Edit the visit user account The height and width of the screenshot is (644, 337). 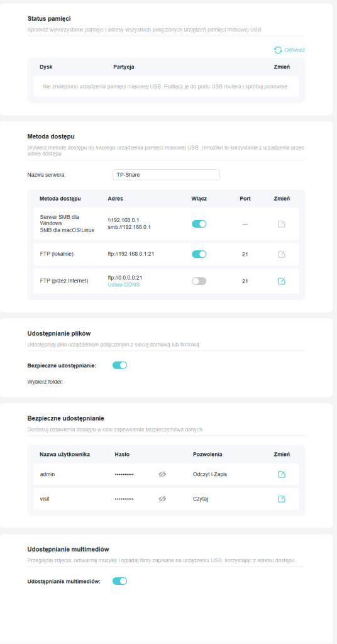[x=282, y=499]
